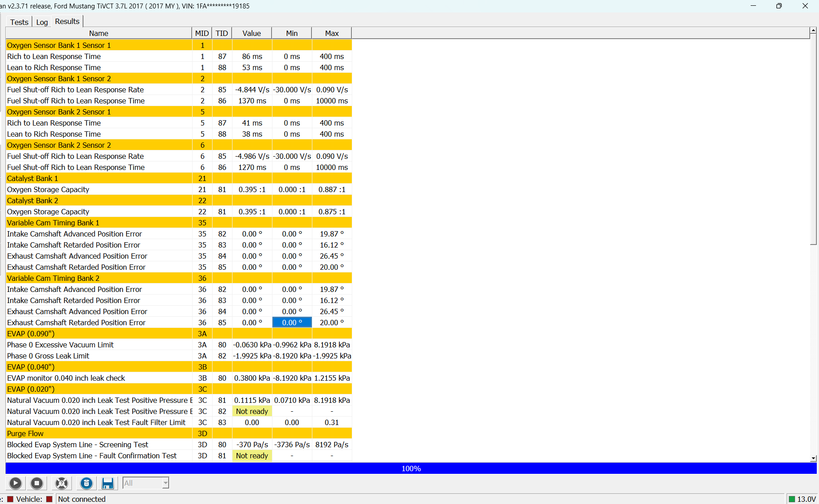Click the floppy disk save icon

108,483
